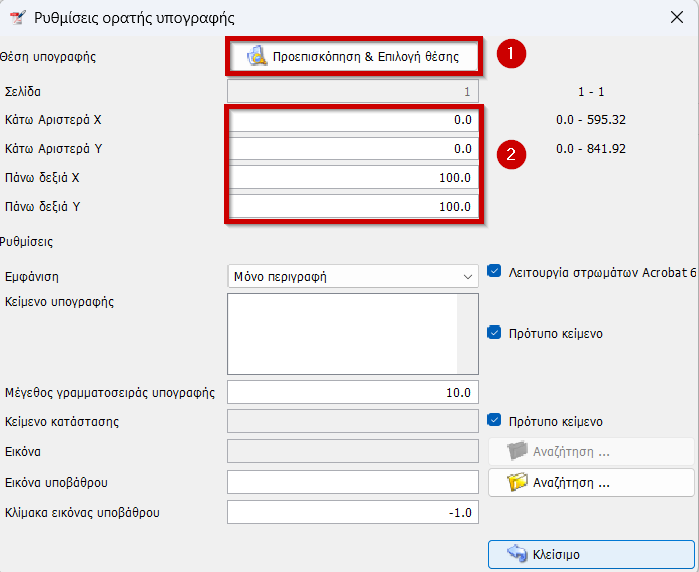
Task: Click the Κάτω Αριστερά Y field
Action: 353,149
